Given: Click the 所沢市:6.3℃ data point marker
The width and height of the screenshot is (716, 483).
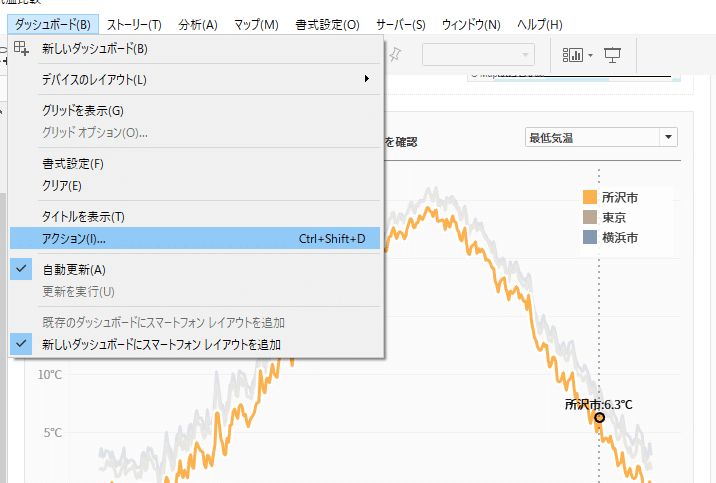Looking at the screenshot, I should click(600, 417).
